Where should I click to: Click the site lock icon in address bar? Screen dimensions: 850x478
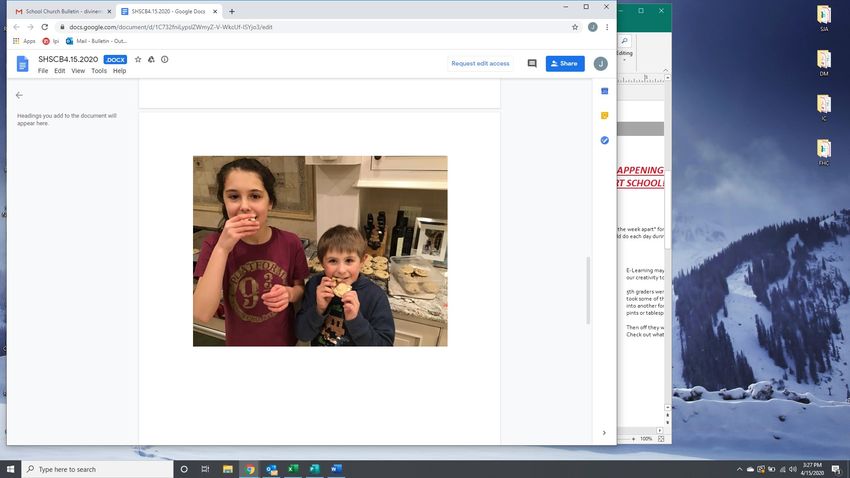pos(62,27)
